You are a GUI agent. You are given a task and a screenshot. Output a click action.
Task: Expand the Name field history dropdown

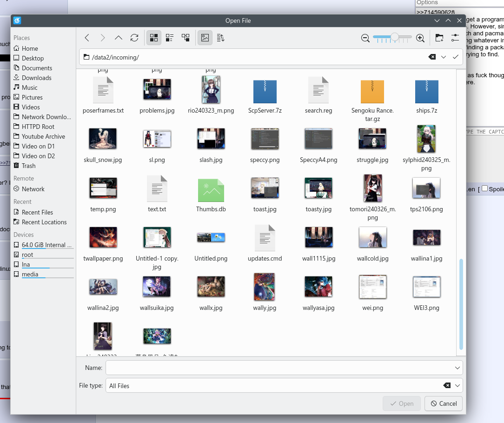coord(458,368)
